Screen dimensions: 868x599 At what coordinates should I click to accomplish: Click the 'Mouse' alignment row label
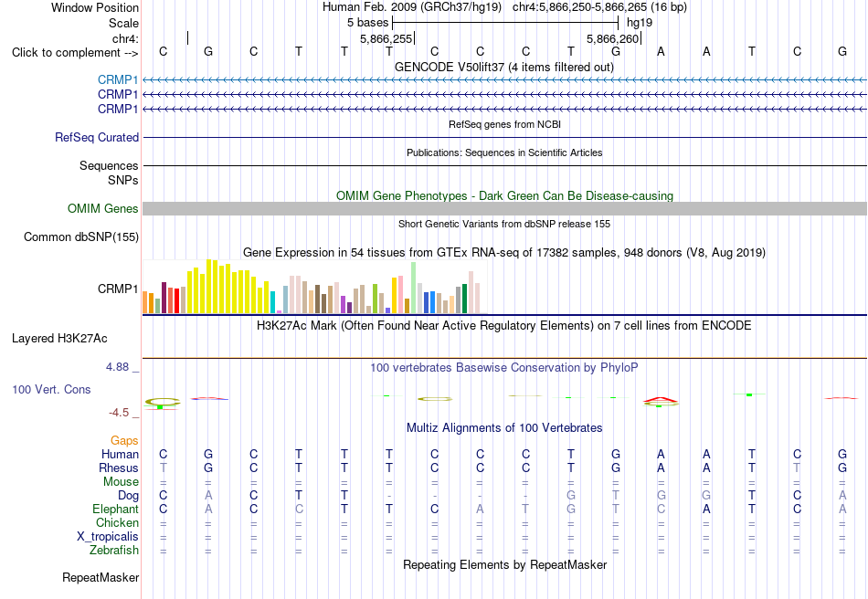[x=121, y=482]
